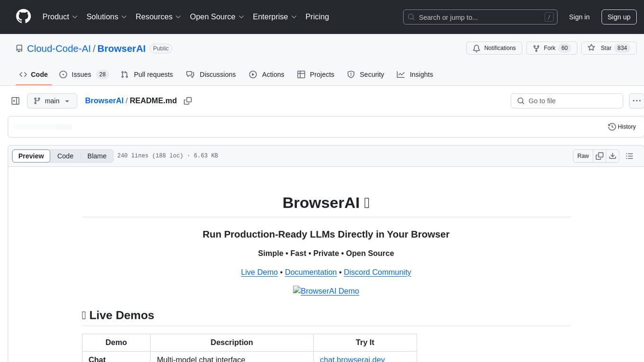Select the Code tab
Viewport: 644px width, 362px height.
pyautogui.click(x=34, y=74)
